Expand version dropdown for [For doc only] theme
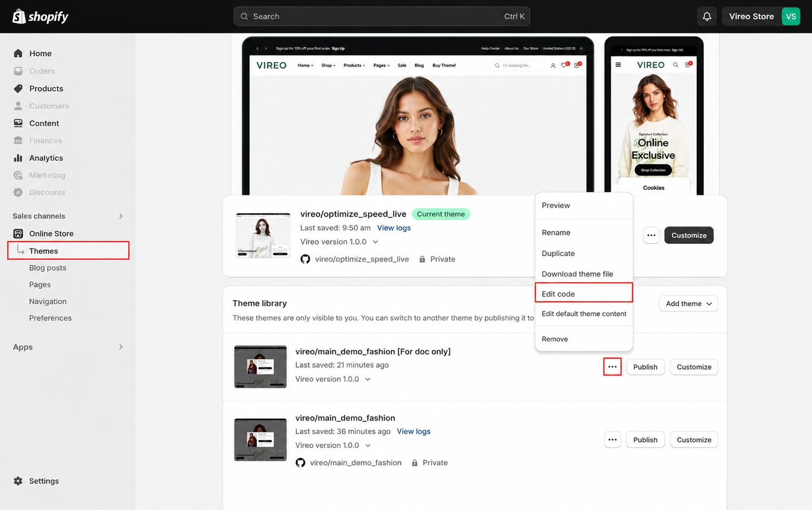The height and width of the screenshot is (510, 812). point(368,379)
